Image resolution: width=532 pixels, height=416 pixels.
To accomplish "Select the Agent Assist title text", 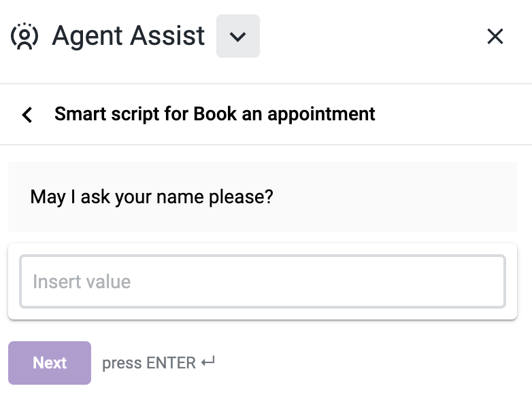I will 129,36.
